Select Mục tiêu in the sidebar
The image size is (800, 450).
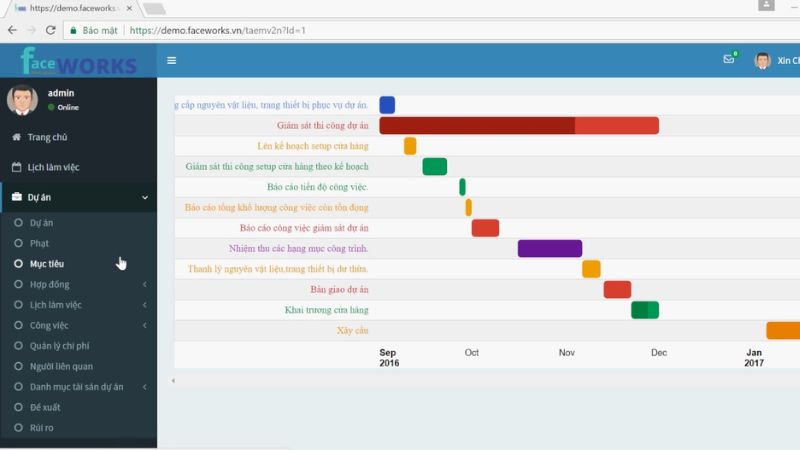point(47,264)
